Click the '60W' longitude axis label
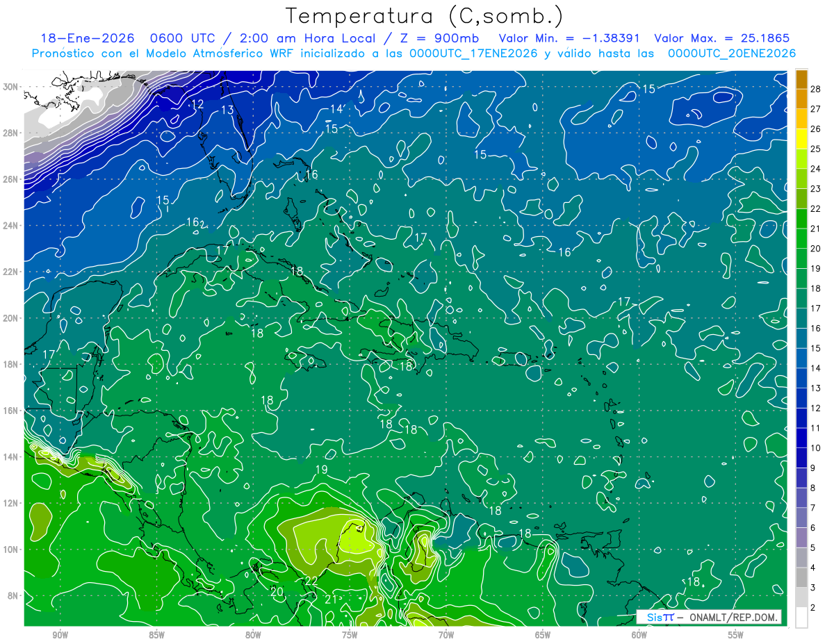This screenshot has height=644, width=834. tap(639, 636)
